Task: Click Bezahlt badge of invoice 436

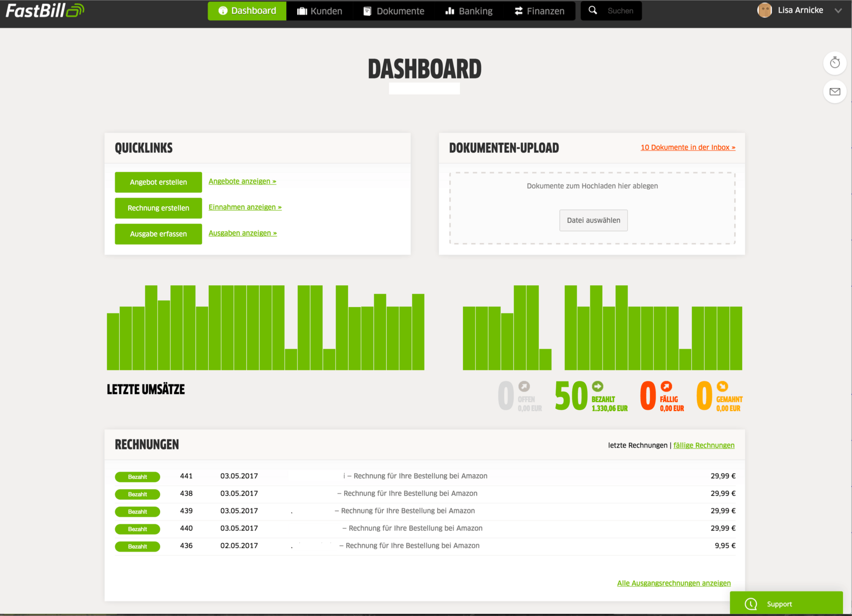Action: [x=137, y=546]
